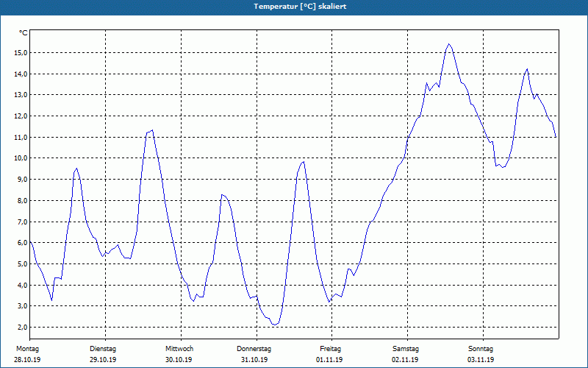Select the Mittwoch day label
The width and height of the screenshot is (588, 368).
[x=179, y=349]
